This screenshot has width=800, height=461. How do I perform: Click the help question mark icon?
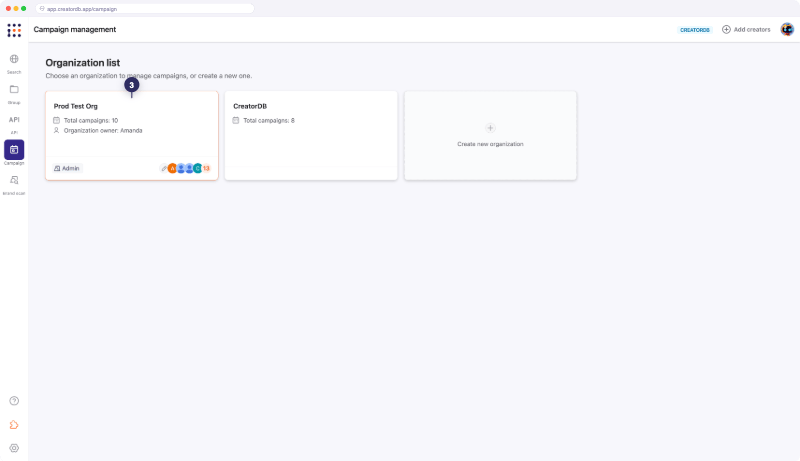pyautogui.click(x=14, y=401)
